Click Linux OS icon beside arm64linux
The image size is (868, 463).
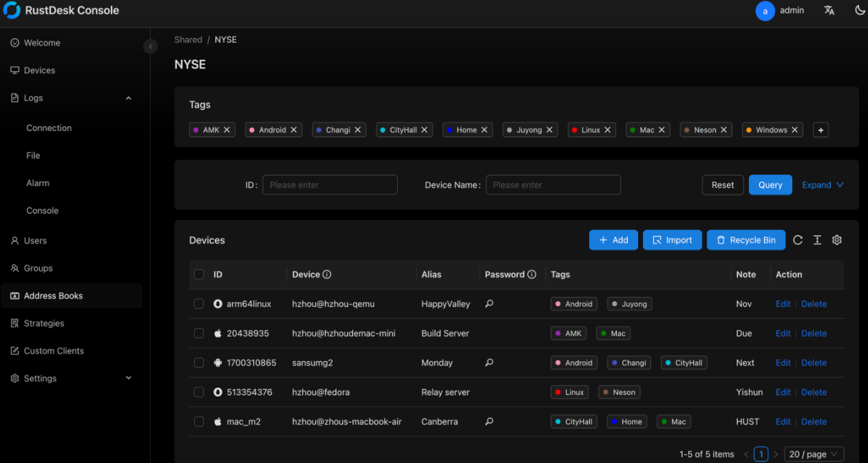point(218,304)
